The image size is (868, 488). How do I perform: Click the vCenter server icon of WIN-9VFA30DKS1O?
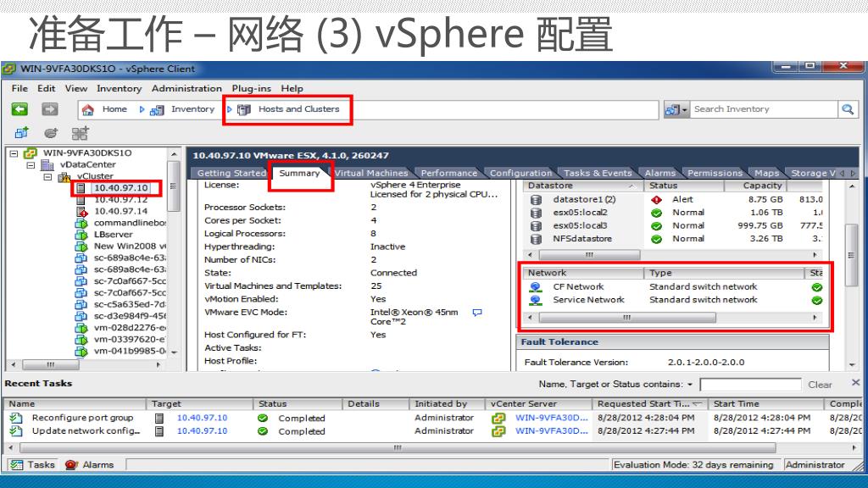click(x=31, y=152)
